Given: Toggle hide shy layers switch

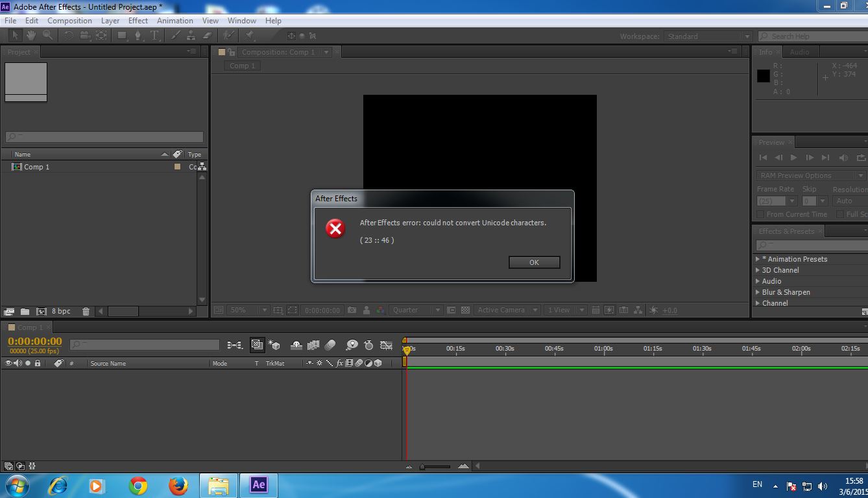Looking at the screenshot, I should (296, 345).
